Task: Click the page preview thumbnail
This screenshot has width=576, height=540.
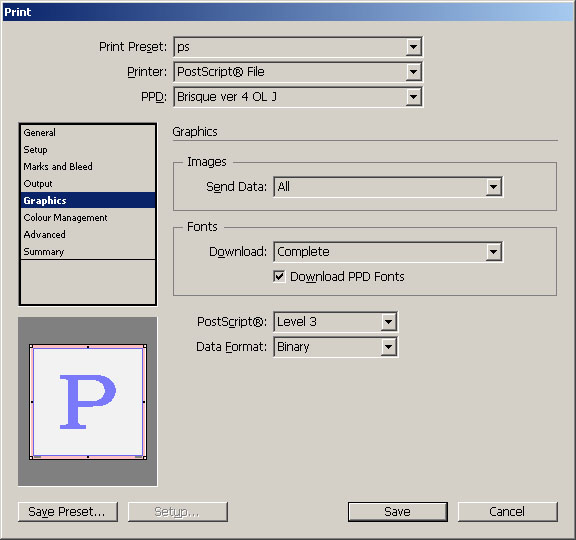Action: click(x=88, y=402)
